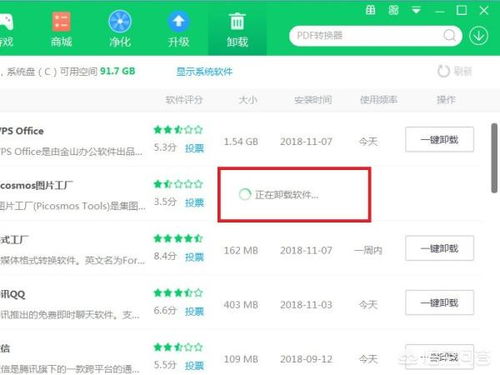500x375 pixels.
Task: Click the gift box icon in title bar
Action: click(370, 10)
